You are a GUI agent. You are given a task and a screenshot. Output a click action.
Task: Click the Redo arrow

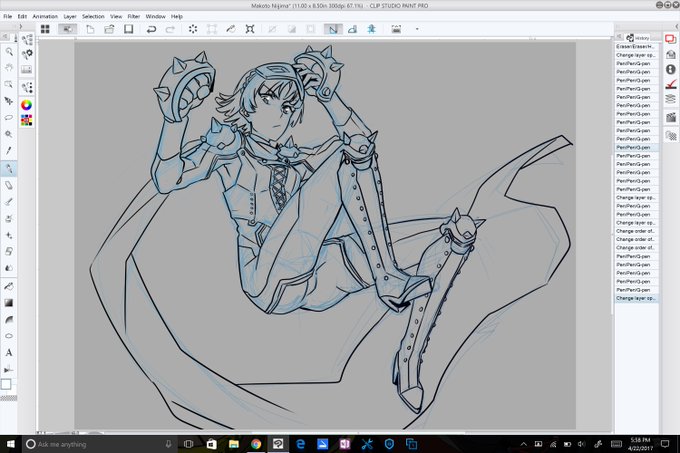pyautogui.click(x=170, y=29)
